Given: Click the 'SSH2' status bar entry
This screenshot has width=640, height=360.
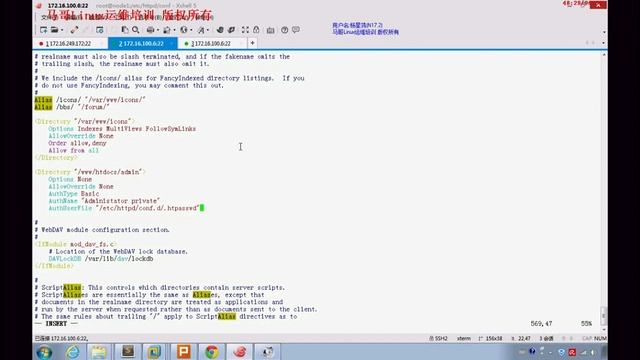Looking at the screenshot, I should [438, 338].
